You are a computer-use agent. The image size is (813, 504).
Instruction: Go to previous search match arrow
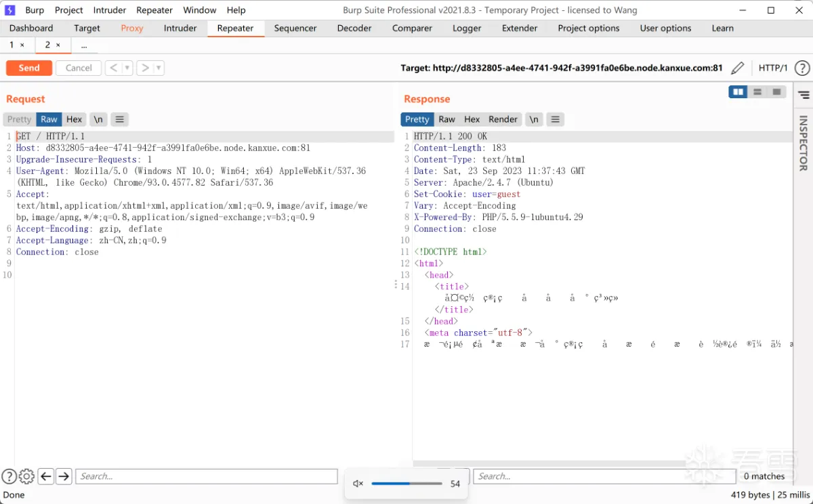tap(46, 476)
